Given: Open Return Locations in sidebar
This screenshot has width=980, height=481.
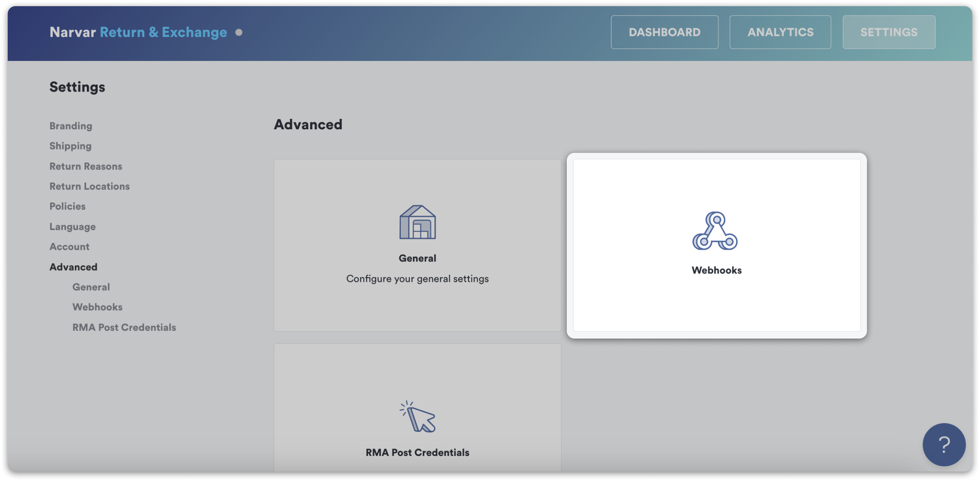Looking at the screenshot, I should pos(90,186).
